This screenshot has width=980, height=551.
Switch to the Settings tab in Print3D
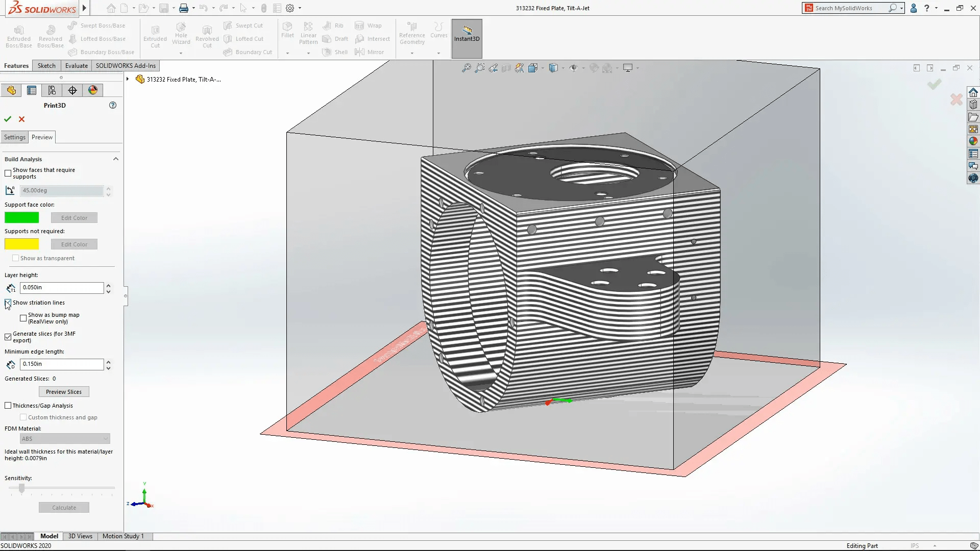15,137
